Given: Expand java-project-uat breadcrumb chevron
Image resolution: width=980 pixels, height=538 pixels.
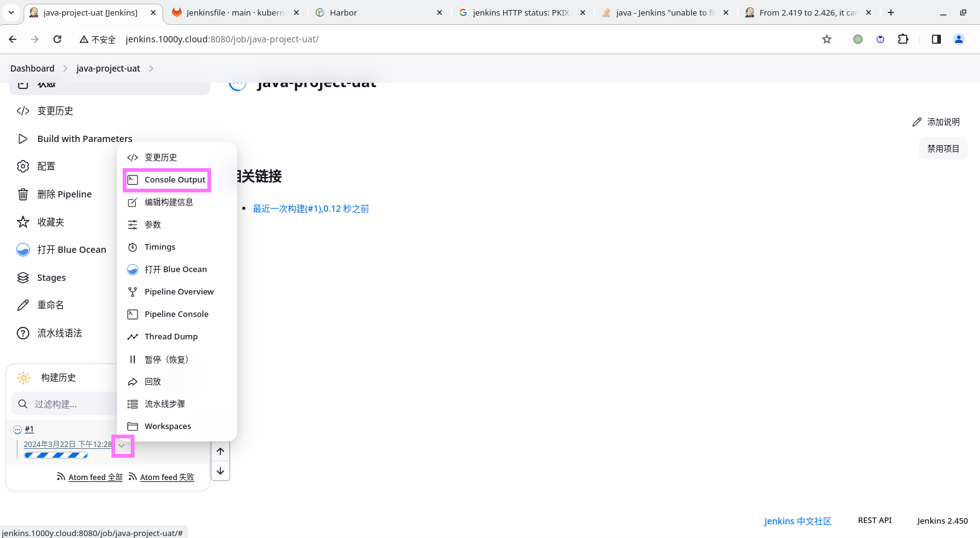Looking at the screenshot, I should pyautogui.click(x=151, y=68).
